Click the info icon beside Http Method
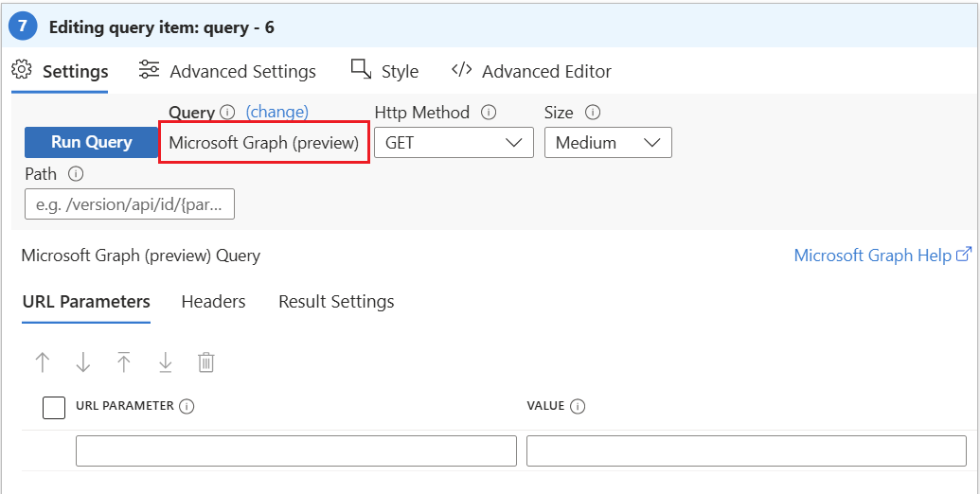Image resolution: width=980 pixels, height=494 pixels. tap(489, 113)
